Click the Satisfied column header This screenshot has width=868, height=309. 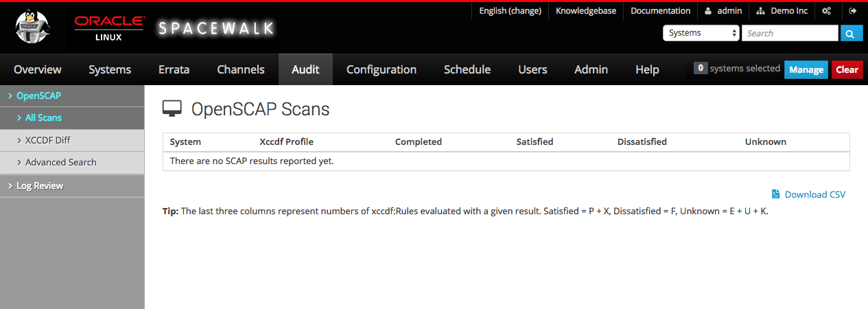pos(535,141)
